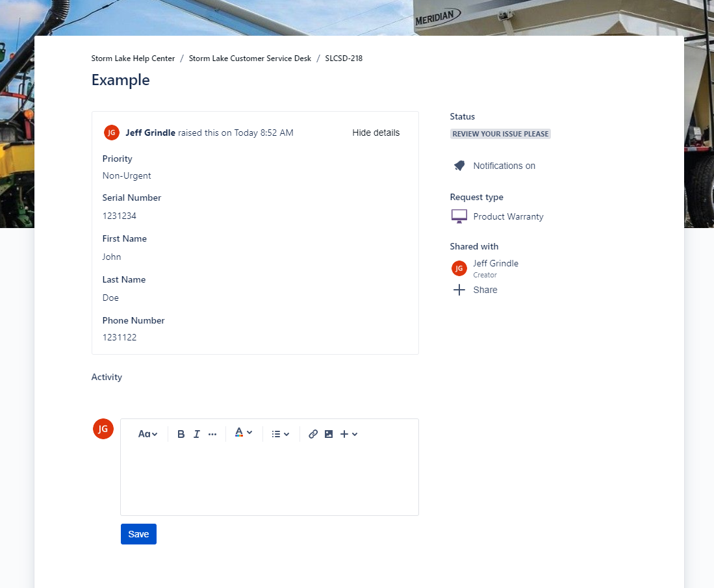The image size is (714, 588).
Task: Click the Non-Urgent priority value
Action: [x=127, y=176]
